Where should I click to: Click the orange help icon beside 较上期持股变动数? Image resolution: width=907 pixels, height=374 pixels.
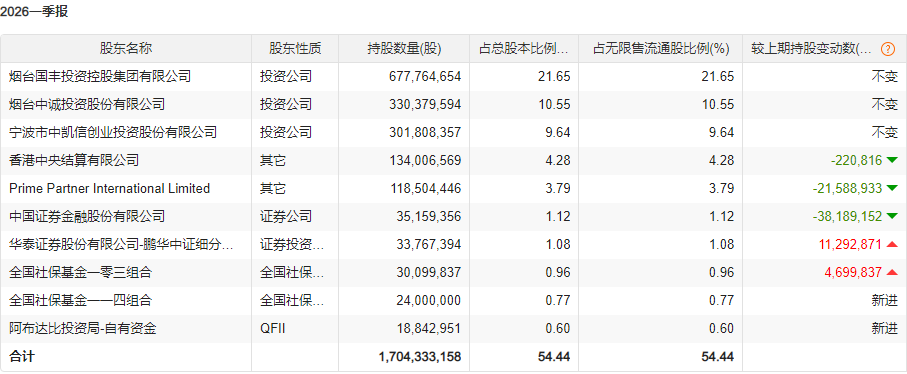[x=887, y=49]
